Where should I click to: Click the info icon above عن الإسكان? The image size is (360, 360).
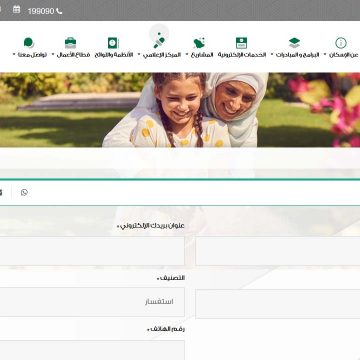(341, 43)
